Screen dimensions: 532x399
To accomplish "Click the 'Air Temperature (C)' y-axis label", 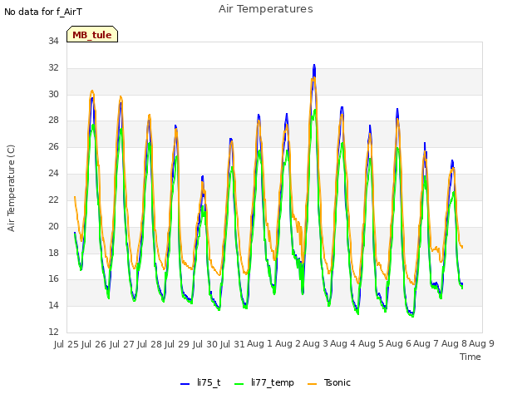I will 11,188.
